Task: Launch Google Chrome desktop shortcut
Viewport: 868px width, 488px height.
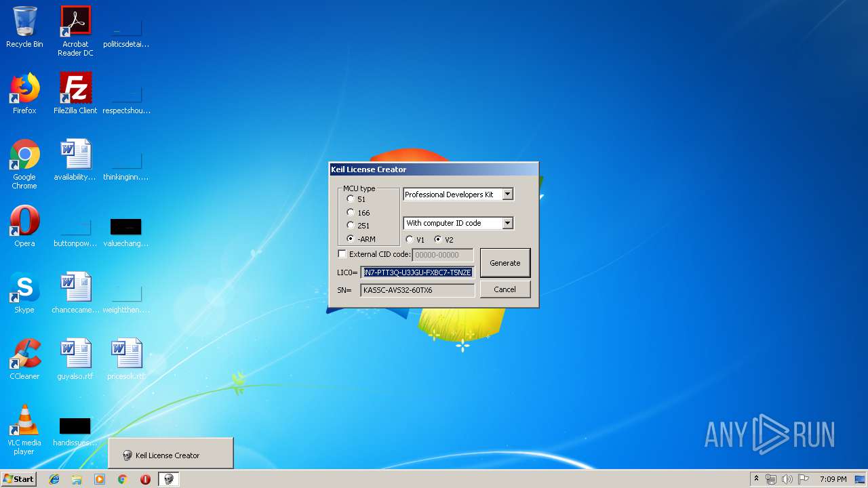Action: coord(24,164)
